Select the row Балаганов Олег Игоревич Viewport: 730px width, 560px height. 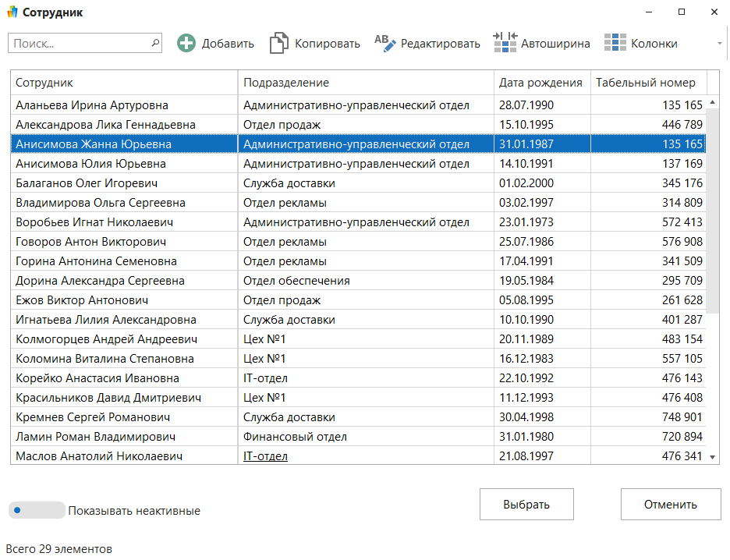(87, 183)
